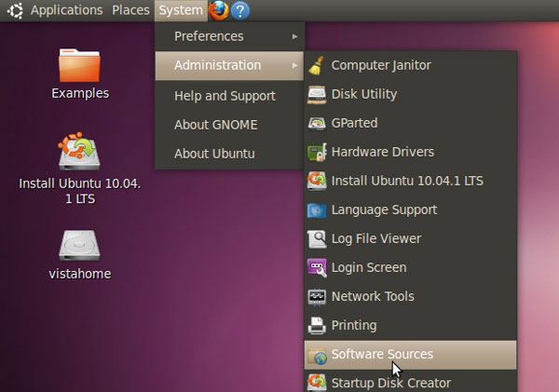559x392 pixels.
Task: Open the Places menu
Action: (x=130, y=10)
